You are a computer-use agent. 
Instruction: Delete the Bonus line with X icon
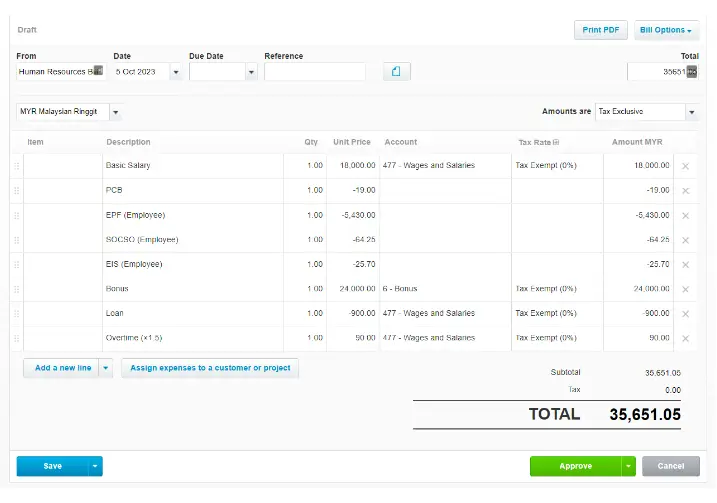point(685,289)
